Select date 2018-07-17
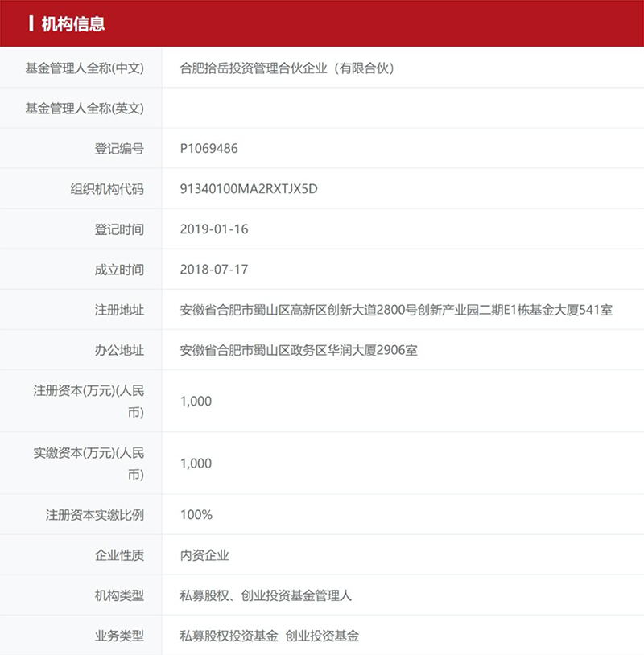 pos(214,270)
